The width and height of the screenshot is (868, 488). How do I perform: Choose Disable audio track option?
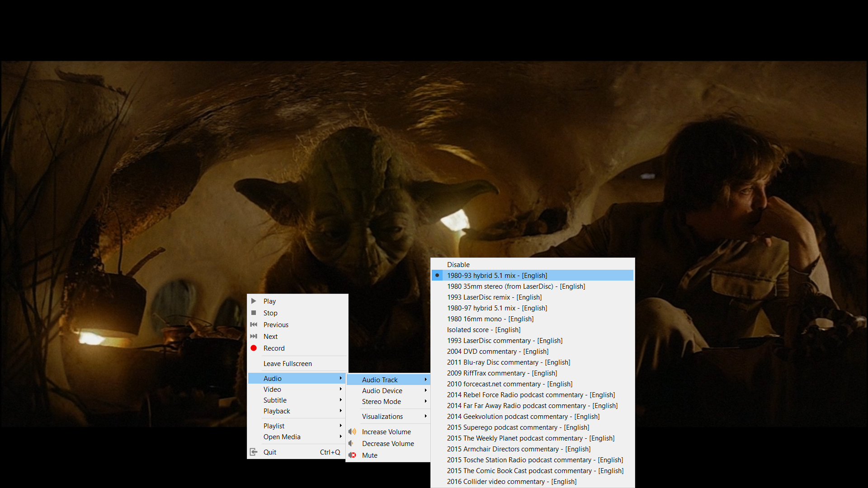coord(533,264)
